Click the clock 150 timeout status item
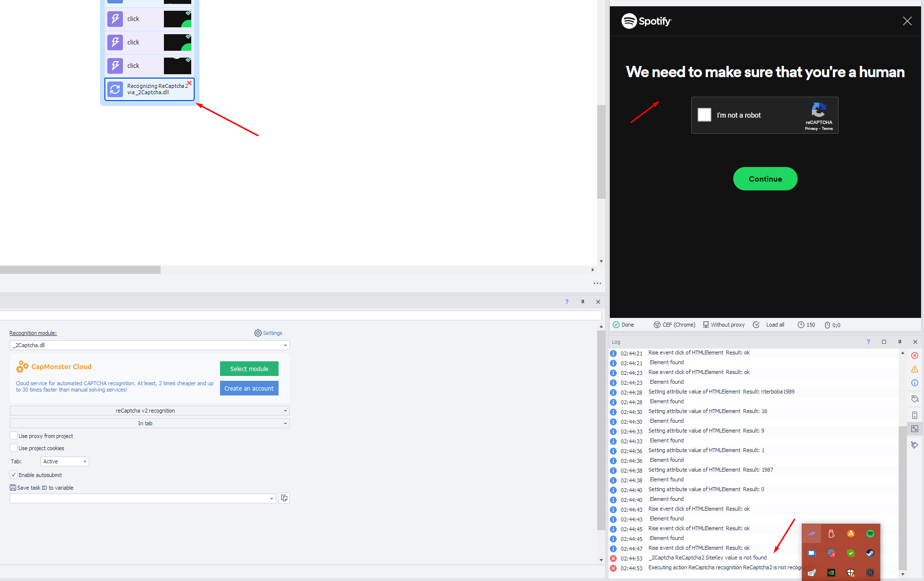924x581 pixels. (x=806, y=325)
